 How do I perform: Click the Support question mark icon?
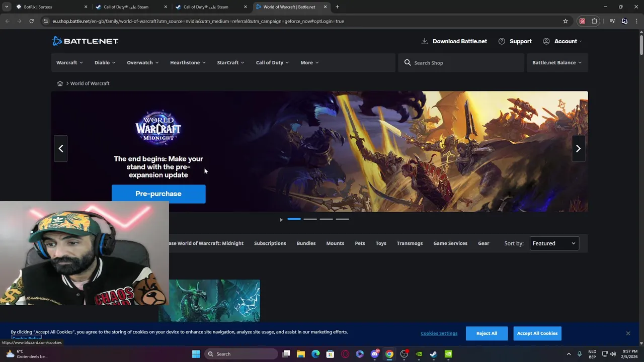[x=502, y=41]
